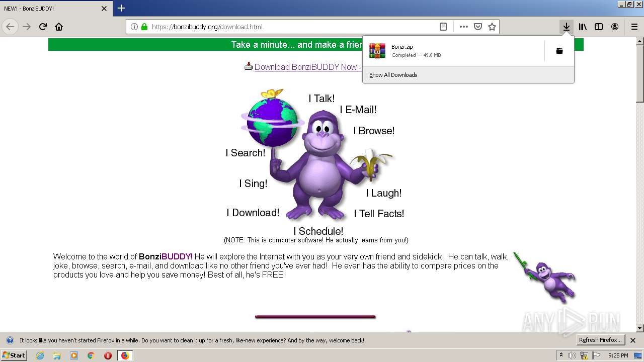
Task: Click the notification bar question icon
Action: (10, 340)
